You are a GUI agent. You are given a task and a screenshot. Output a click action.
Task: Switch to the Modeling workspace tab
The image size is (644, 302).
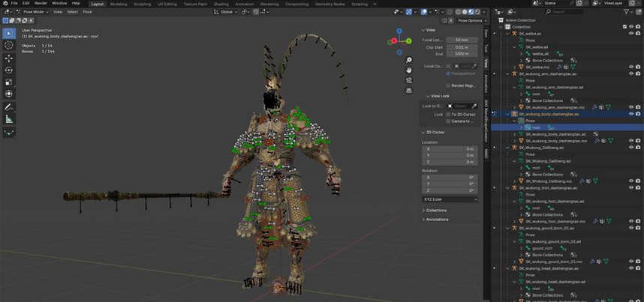119,4
